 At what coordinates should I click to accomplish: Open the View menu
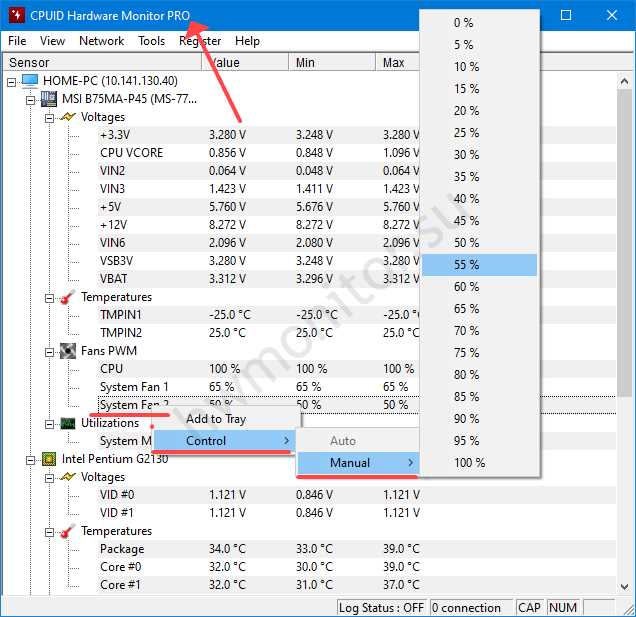52,41
